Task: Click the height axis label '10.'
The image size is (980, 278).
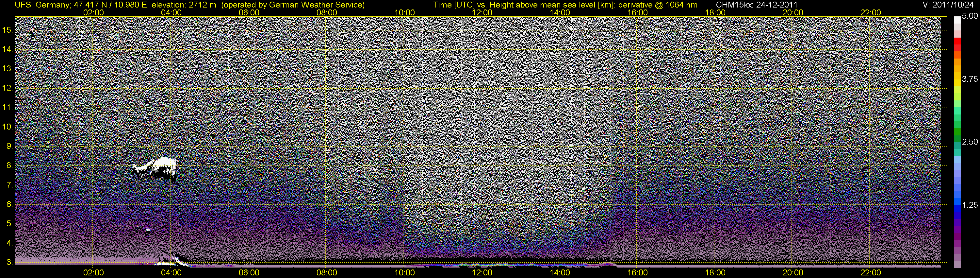Action: (x=8, y=127)
